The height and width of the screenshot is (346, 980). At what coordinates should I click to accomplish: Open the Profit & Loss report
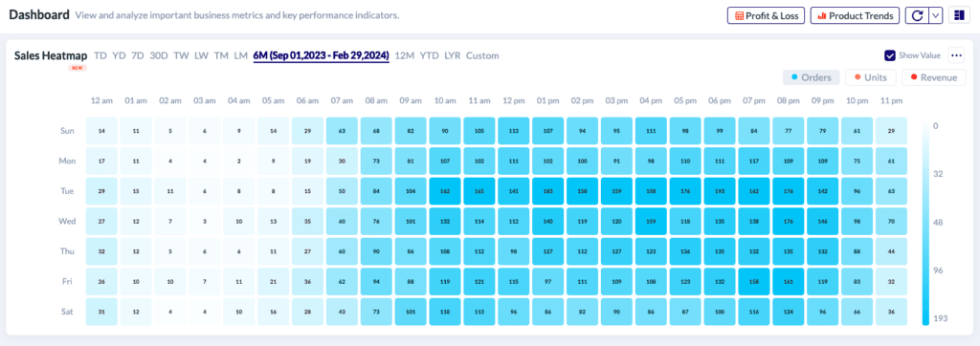pyautogui.click(x=767, y=15)
